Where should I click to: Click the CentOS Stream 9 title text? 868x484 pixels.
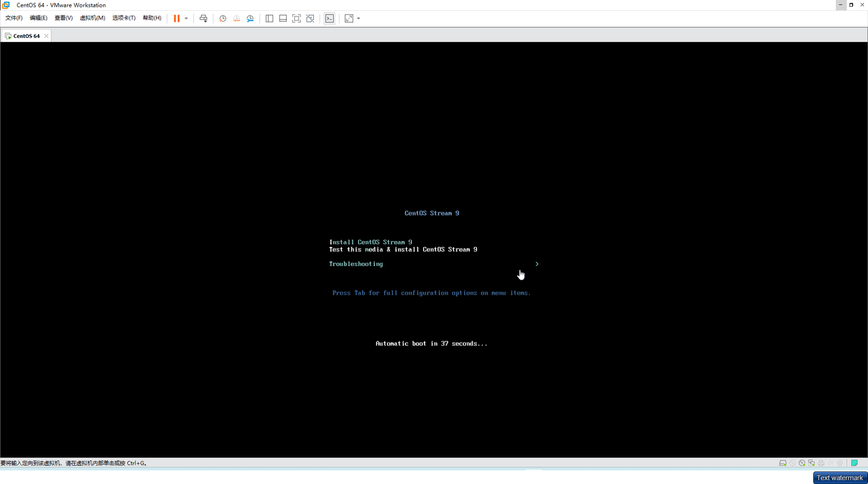tap(432, 213)
